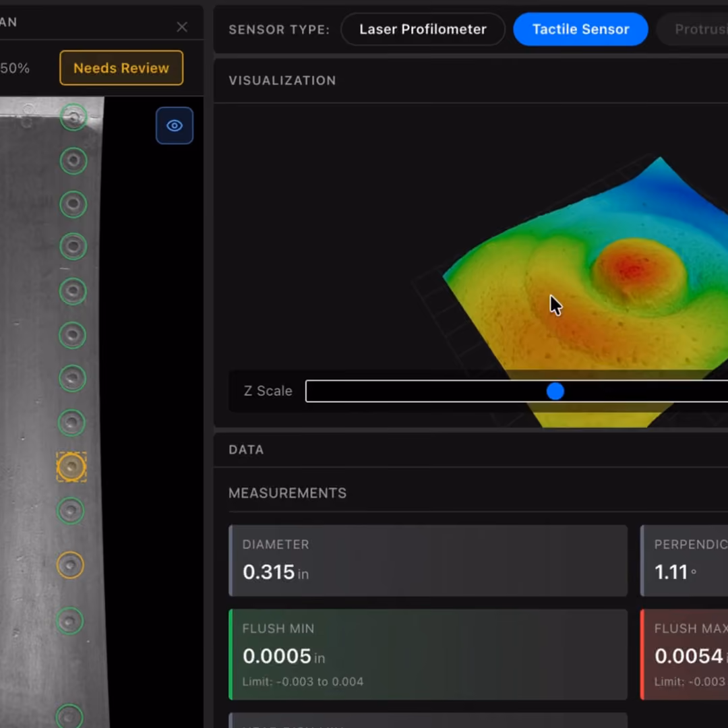Select the Tactile Sensor tab
Image resolution: width=728 pixels, height=728 pixels.
click(x=580, y=29)
